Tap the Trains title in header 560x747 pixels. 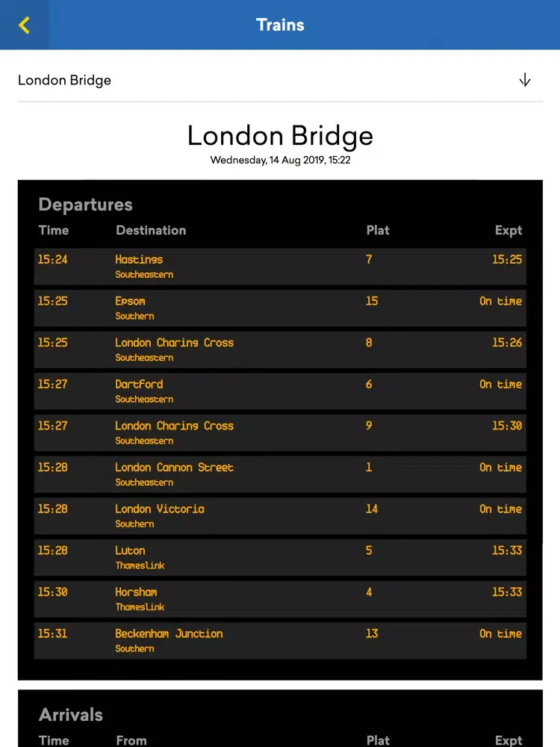pos(280,25)
